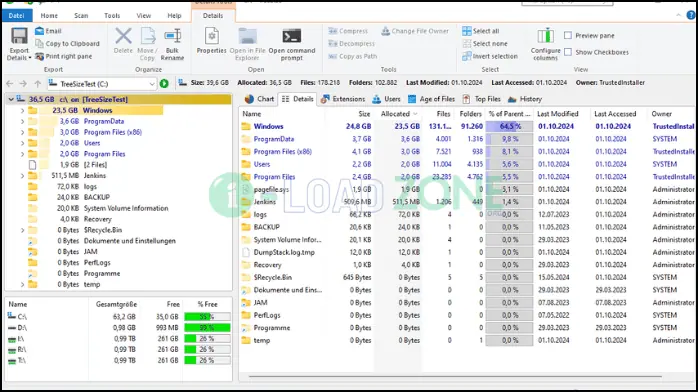
Task: Open the Datei menu tab
Action: click(x=17, y=16)
